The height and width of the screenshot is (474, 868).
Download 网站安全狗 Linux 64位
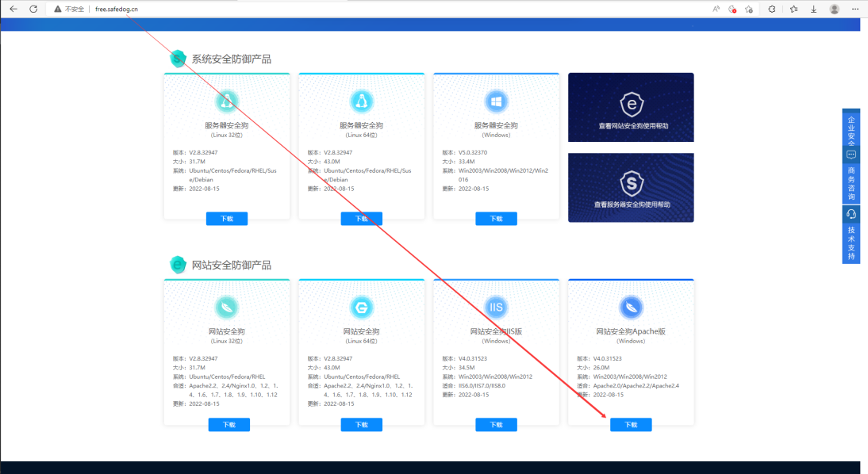(362, 425)
